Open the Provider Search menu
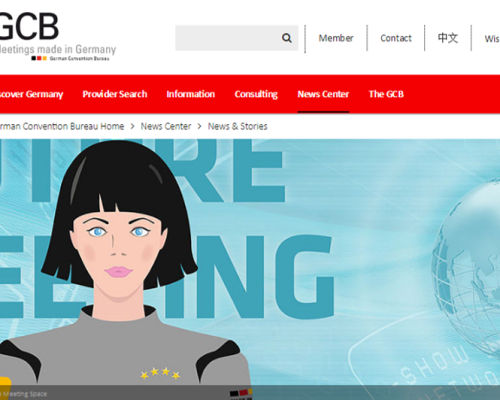500x400 pixels. point(115,94)
